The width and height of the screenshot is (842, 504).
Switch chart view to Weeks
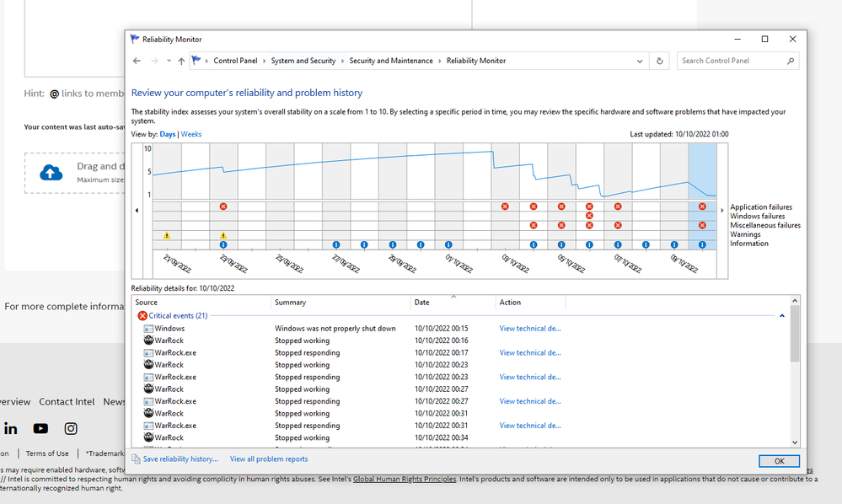tap(191, 134)
